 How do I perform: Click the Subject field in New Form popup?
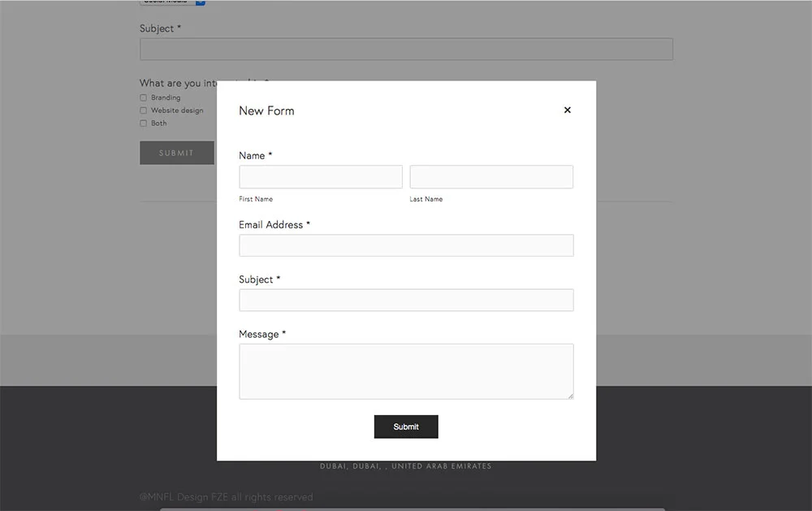(406, 300)
